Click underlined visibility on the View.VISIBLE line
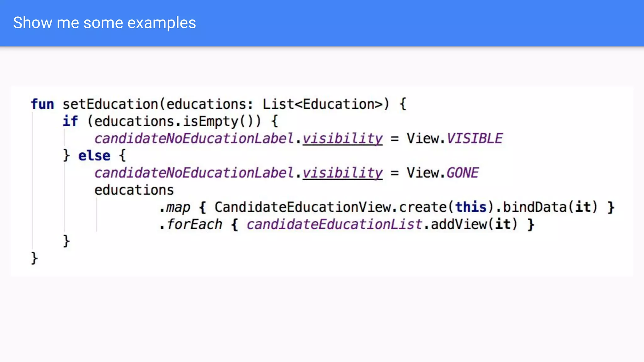 pos(342,139)
